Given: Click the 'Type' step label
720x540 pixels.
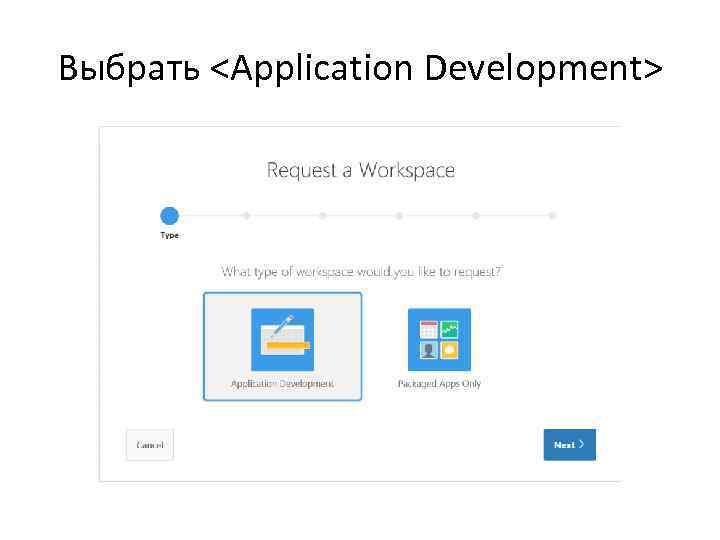Looking at the screenshot, I should (x=169, y=235).
